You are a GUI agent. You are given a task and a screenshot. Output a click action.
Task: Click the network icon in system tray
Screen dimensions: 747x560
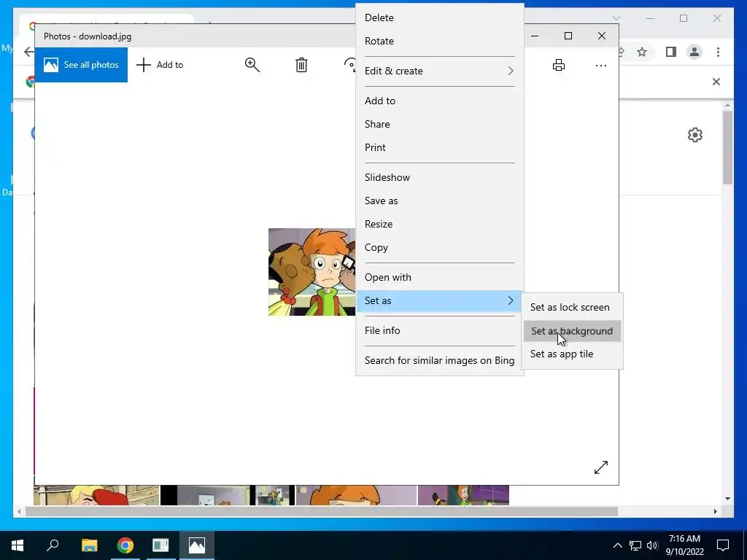pyautogui.click(x=635, y=545)
